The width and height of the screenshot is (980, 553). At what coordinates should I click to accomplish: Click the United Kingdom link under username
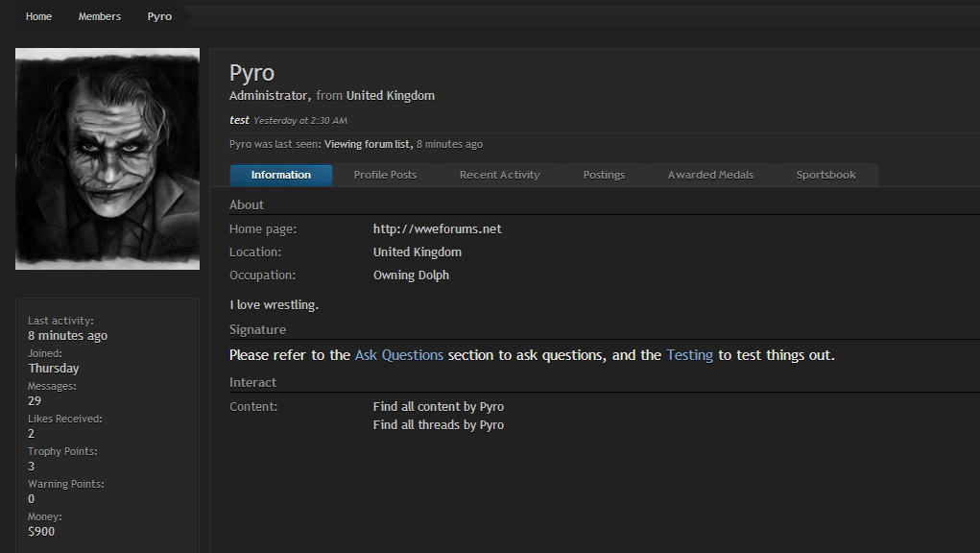tap(390, 96)
